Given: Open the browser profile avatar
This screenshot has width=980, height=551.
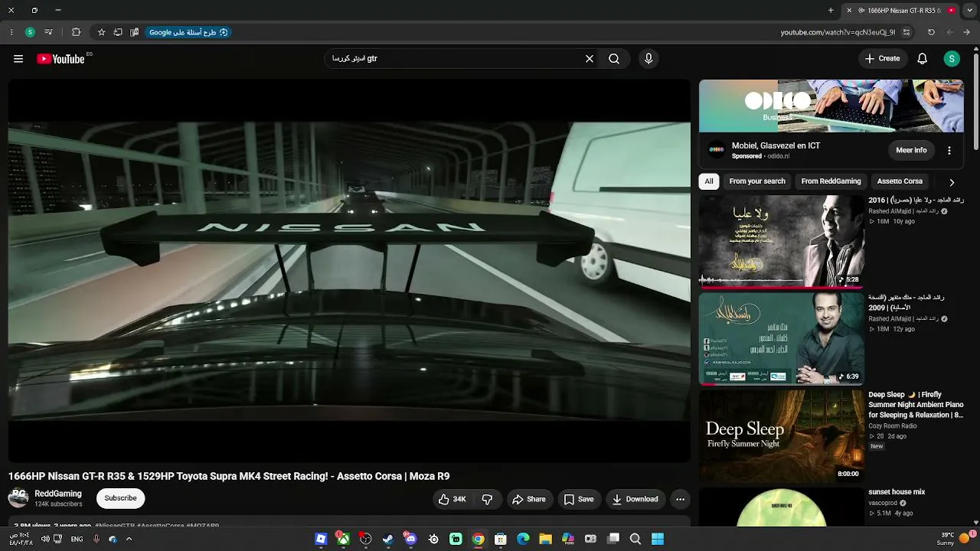Looking at the screenshot, I should pyautogui.click(x=30, y=32).
